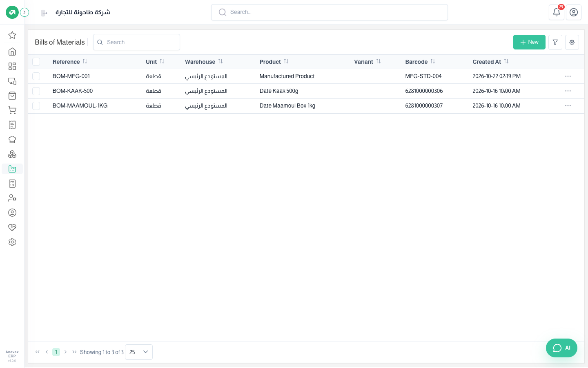Open the dashboard grid icon in sidebar
The image size is (588, 368).
coord(12,66)
